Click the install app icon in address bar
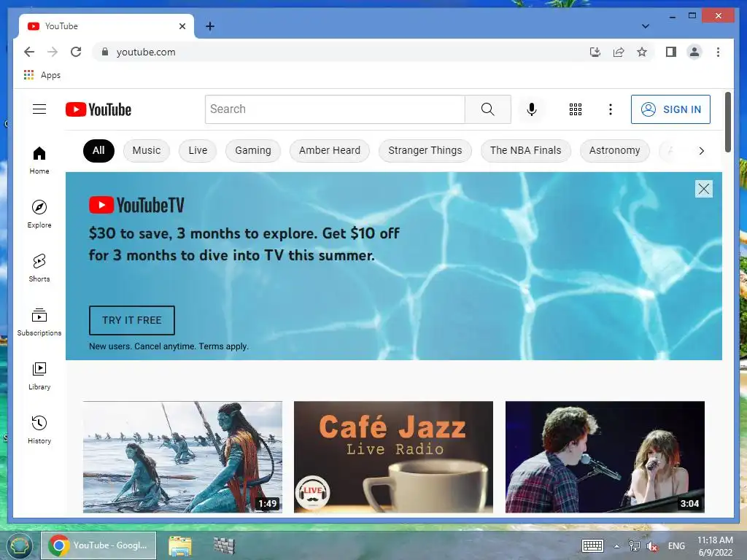Screen dimensions: 747x560 pyautogui.click(x=595, y=52)
